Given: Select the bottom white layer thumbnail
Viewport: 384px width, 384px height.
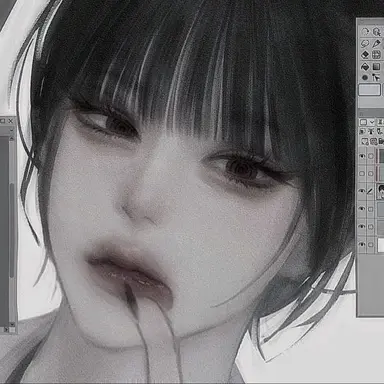Looking at the screenshot, I should (381, 245).
